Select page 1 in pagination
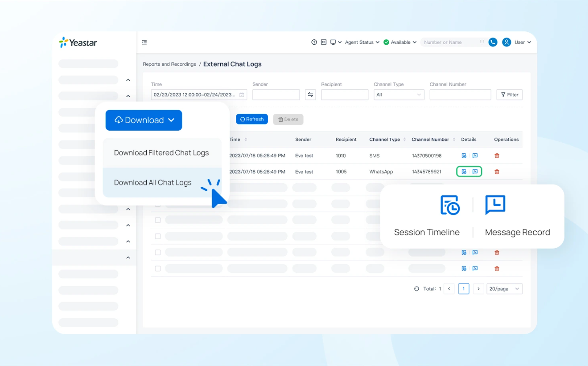The image size is (588, 366). 463,289
